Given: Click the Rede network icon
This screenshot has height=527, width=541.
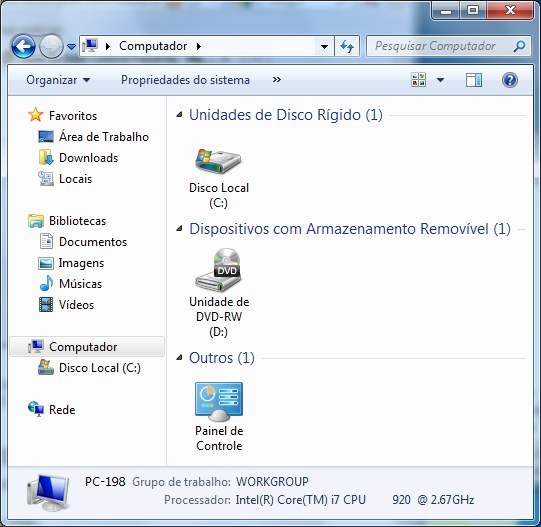Looking at the screenshot, I should 36,409.
